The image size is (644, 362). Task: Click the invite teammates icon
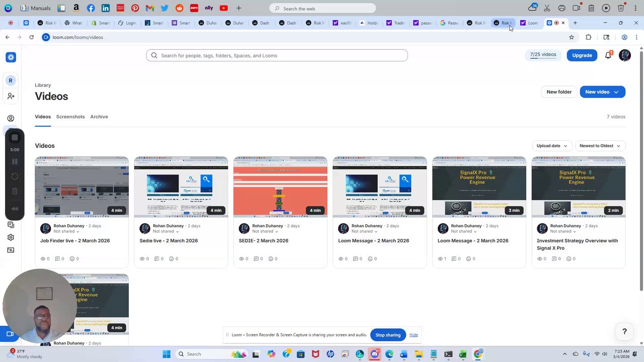click(11, 96)
